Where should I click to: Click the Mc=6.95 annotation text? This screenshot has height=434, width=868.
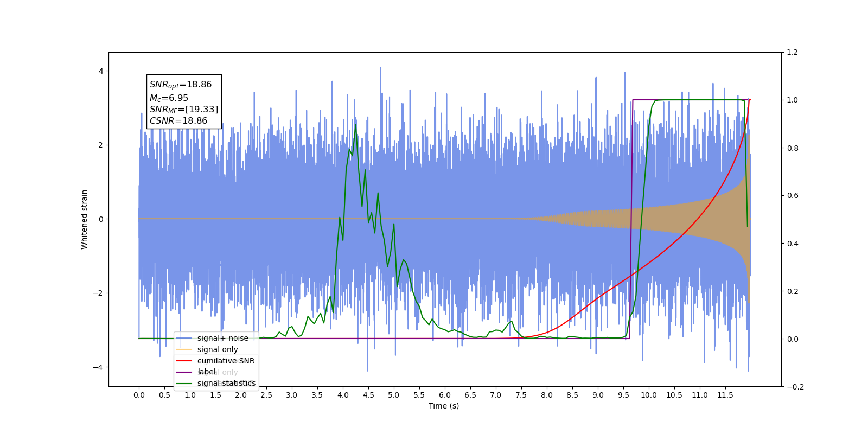point(169,98)
